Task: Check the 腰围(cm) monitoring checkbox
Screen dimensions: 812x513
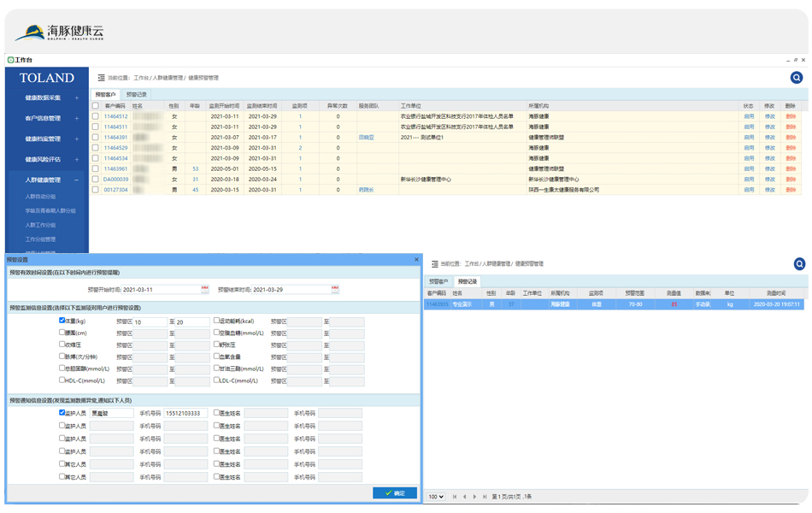Action: pyautogui.click(x=62, y=332)
